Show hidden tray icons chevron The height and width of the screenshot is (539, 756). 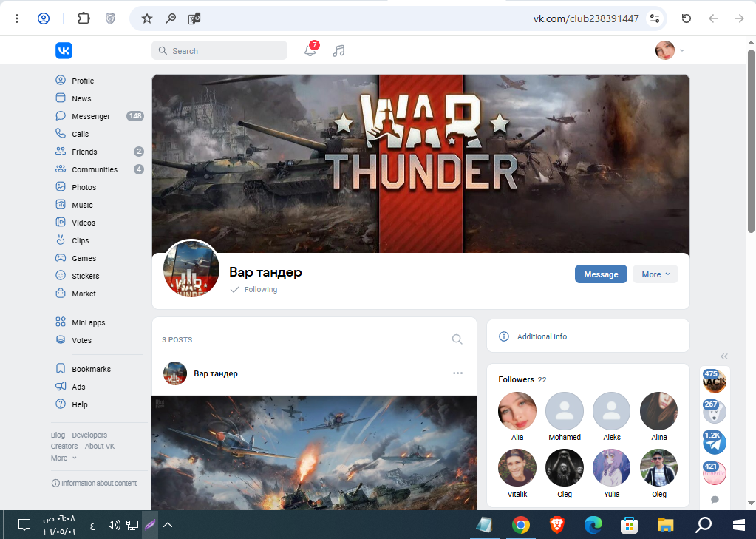168,525
